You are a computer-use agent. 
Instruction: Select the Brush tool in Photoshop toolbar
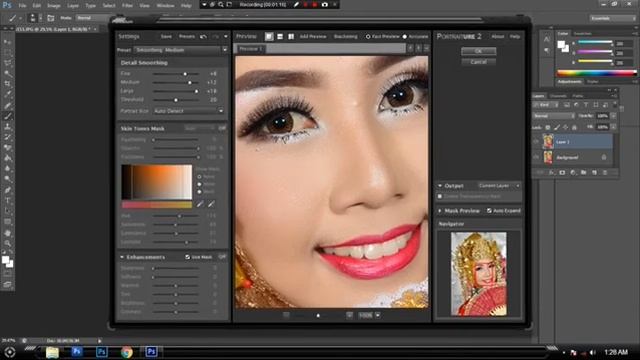[7, 116]
